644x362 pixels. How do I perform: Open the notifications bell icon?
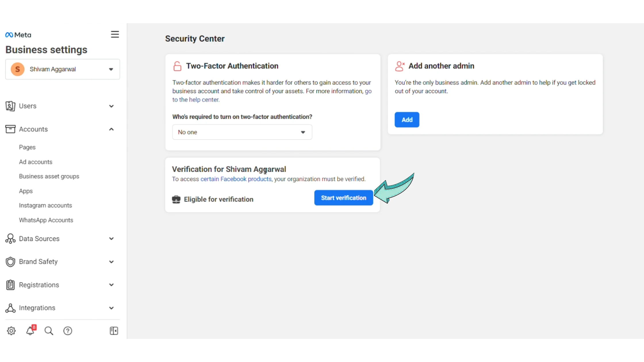coord(30,331)
